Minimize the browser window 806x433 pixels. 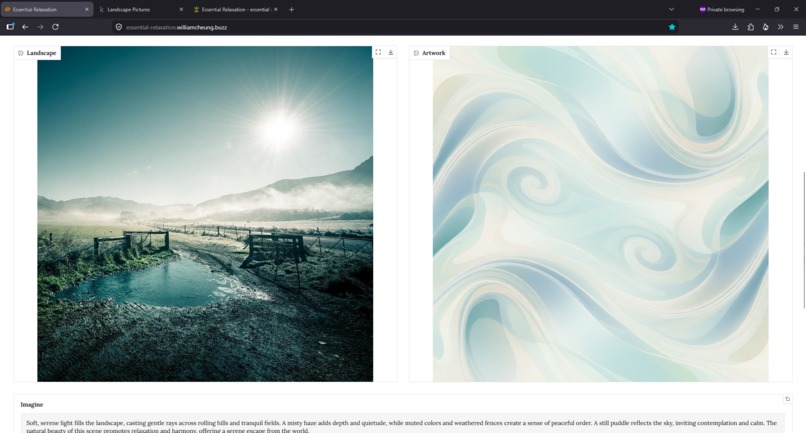758,9
